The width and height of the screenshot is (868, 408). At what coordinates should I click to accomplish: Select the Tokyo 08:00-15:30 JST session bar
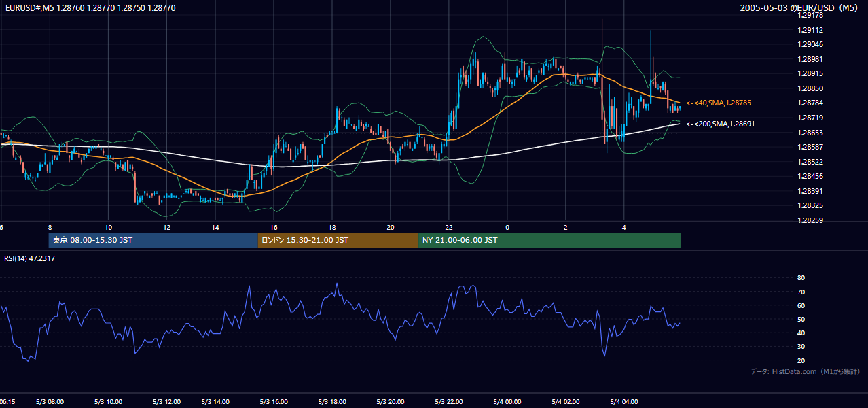153,240
